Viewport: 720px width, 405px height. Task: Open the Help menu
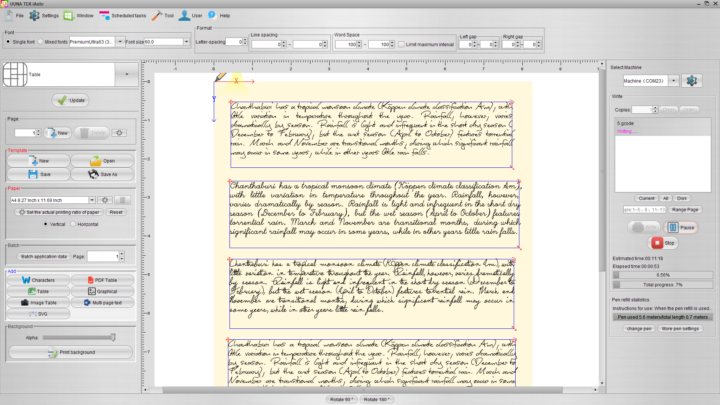[219, 16]
